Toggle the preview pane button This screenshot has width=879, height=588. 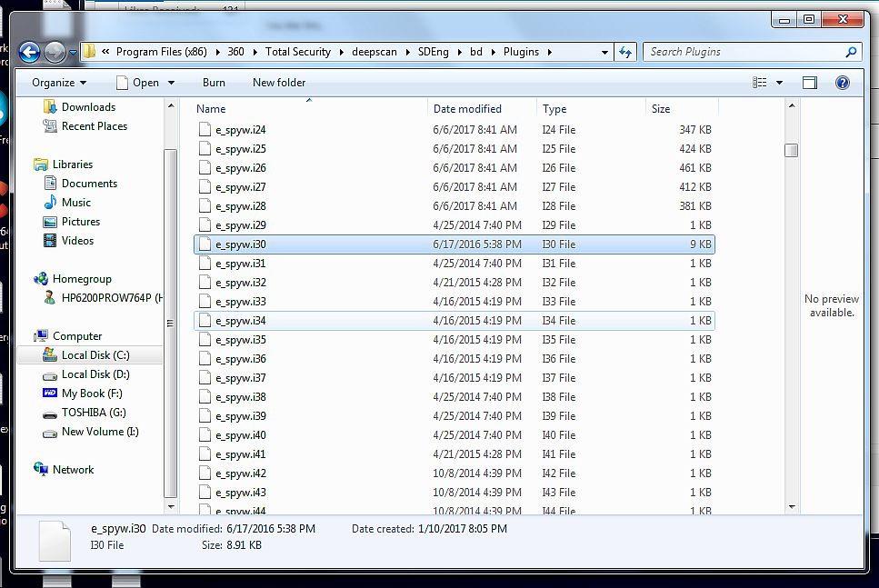[x=810, y=83]
